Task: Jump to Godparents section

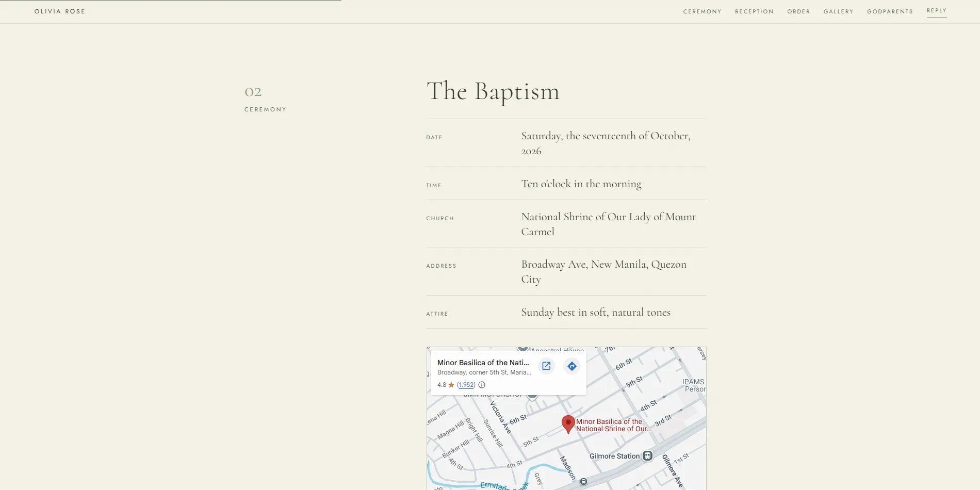Action: coord(890,11)
